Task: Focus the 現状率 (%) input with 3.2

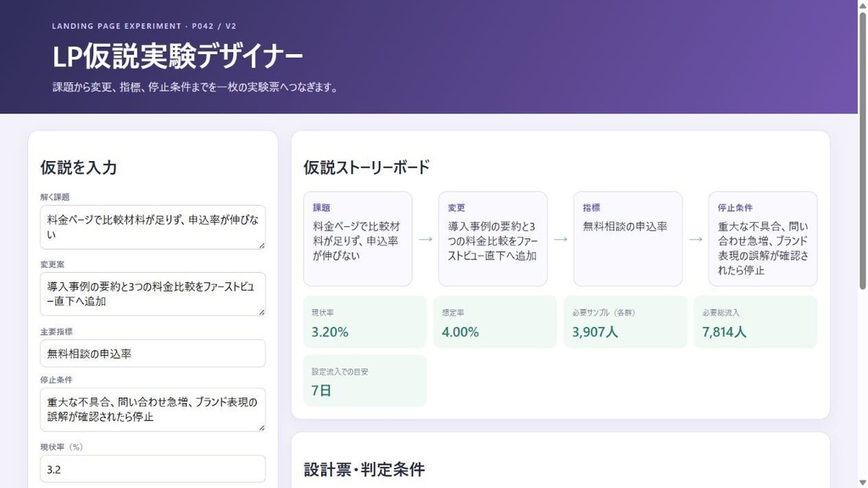Action: pyautogui.click(x=153, y=469)
